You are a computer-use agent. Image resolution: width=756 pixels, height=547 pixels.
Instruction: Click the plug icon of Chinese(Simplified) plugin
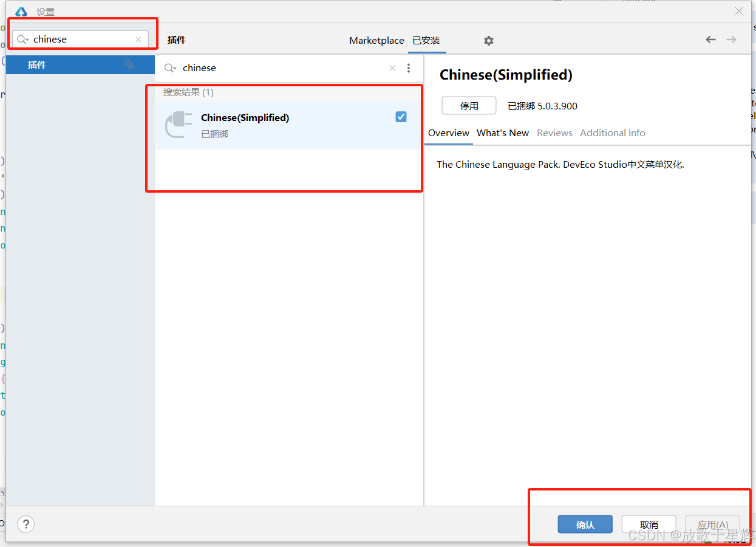[179, 124]
